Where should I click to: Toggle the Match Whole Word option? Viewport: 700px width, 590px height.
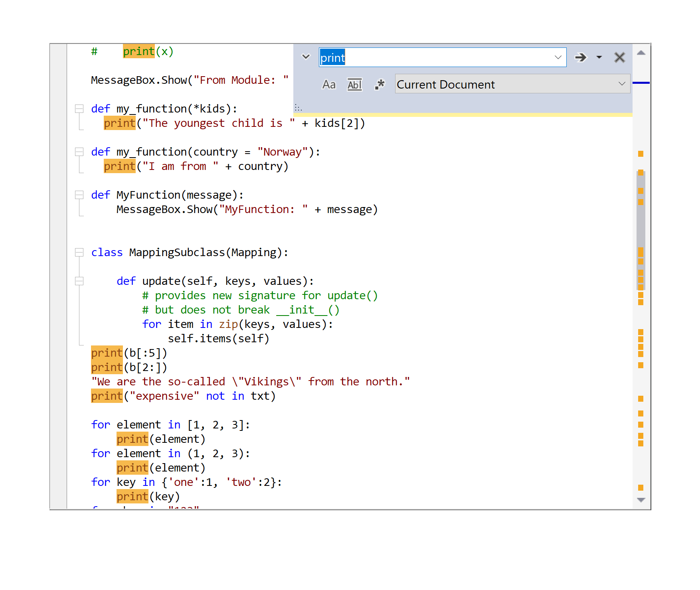point(354,84)
